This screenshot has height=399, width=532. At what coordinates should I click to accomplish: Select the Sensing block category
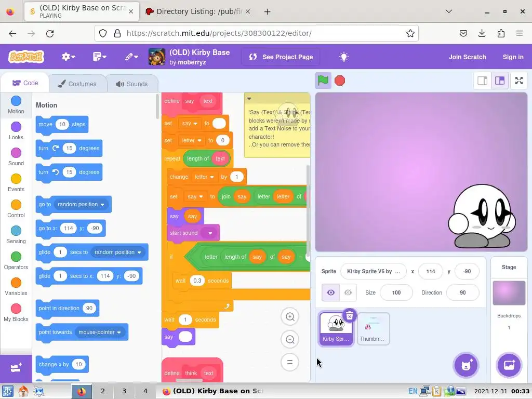click(x=16, y=235)
